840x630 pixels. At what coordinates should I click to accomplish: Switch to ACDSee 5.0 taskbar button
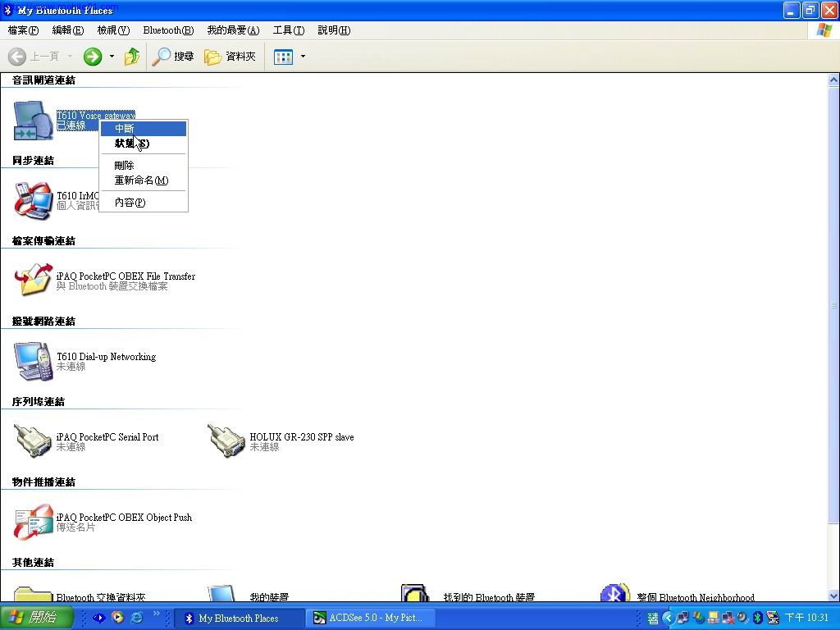click(371, 619)
